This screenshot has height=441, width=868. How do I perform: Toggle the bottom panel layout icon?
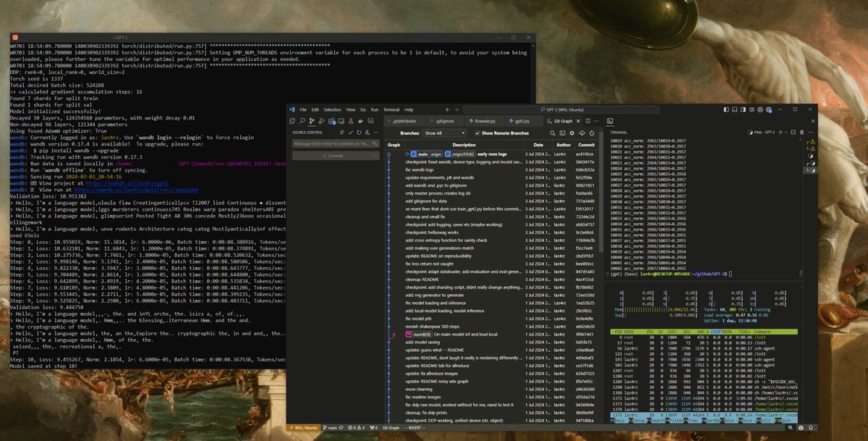[734, 109]
